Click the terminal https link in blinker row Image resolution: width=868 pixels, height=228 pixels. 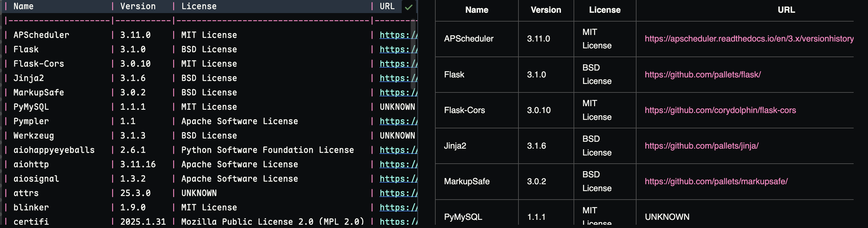(x=398, y=207)
